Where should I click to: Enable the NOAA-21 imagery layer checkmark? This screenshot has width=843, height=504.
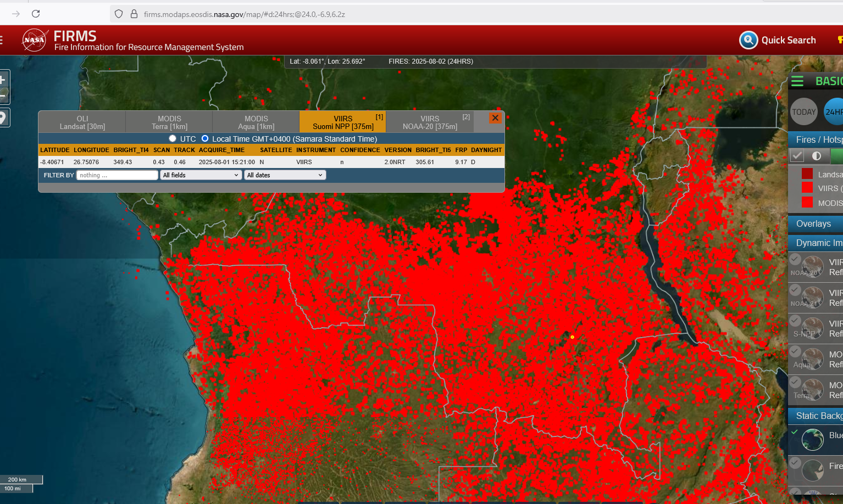pos(795,290)
